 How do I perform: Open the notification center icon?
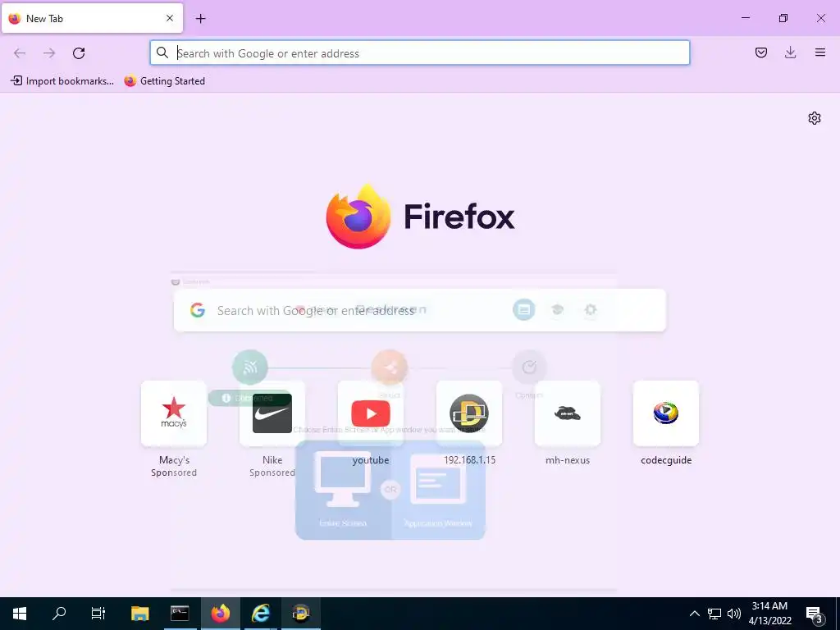815,614
